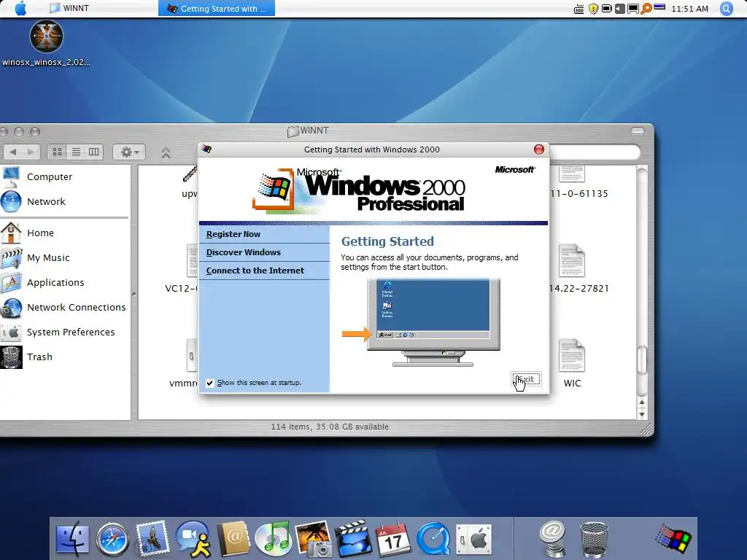Click the Exit button

click(526, 379)
